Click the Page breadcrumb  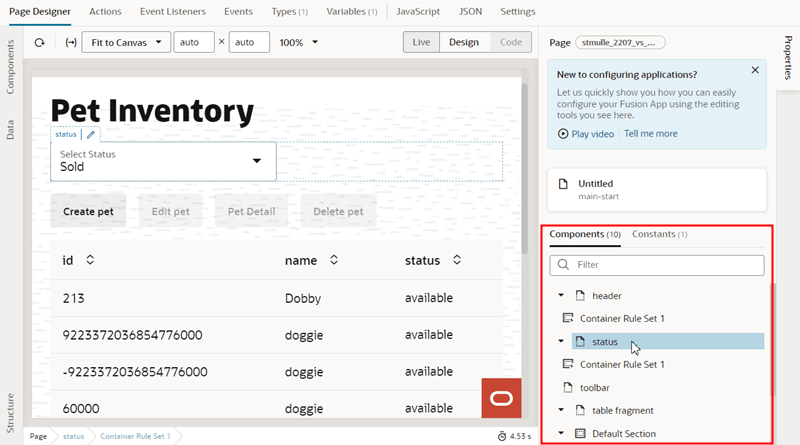(38, 436)
